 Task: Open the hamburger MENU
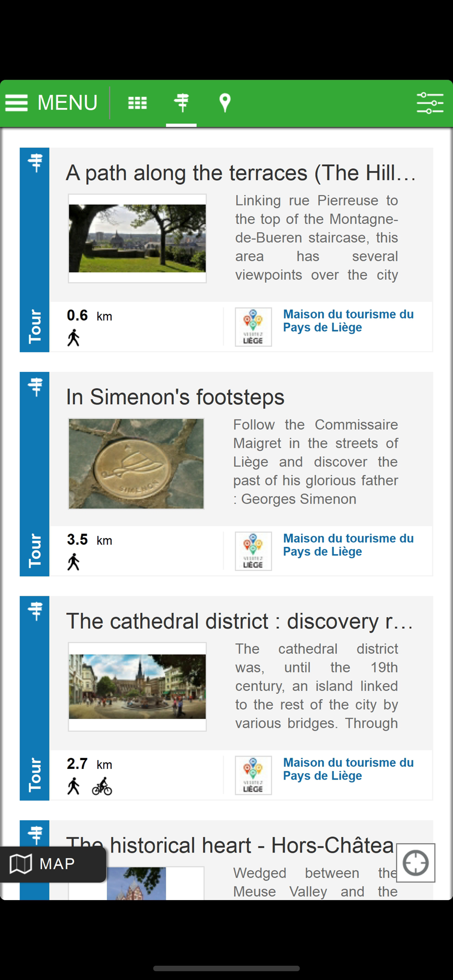(x=51, y=103)
